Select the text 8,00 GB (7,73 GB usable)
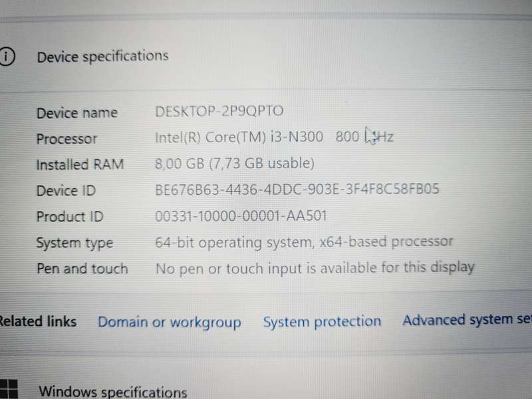This screenshot has width=532, height=399. point(235,164)
